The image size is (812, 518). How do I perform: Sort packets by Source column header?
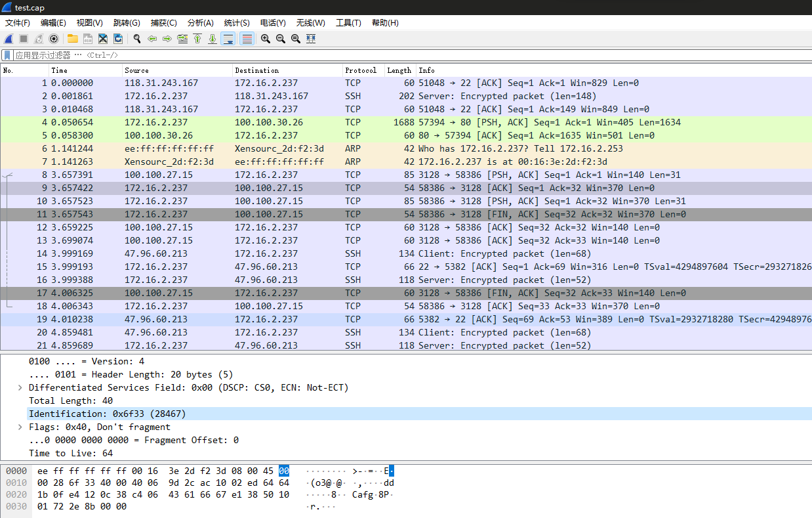[136, 70]
